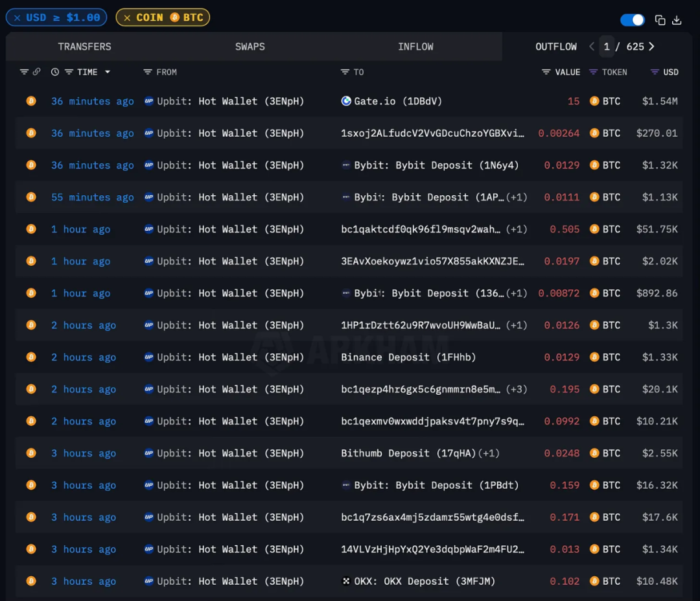Click the previous page chevron
The image size is (700, 601).
click(x=592, y=46)
